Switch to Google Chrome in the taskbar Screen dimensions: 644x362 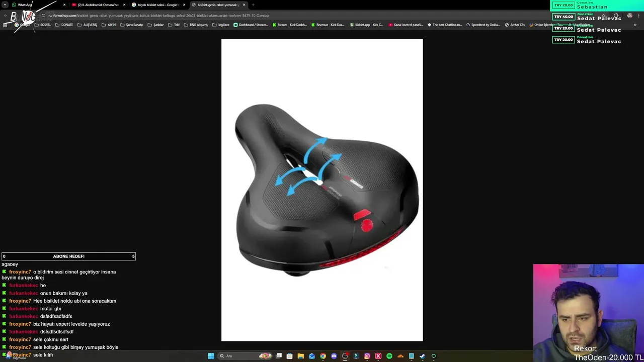click(323, 356)
